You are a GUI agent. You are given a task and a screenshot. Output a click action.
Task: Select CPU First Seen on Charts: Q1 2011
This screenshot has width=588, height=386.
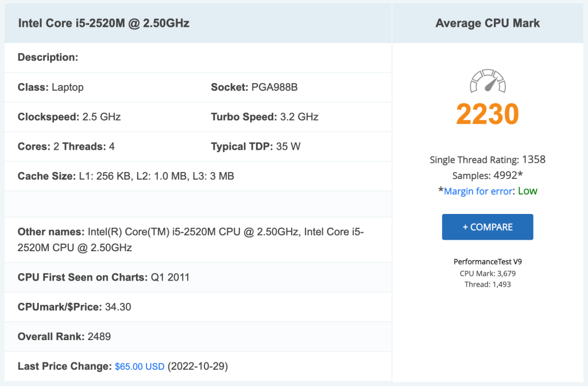coord(103,278)
